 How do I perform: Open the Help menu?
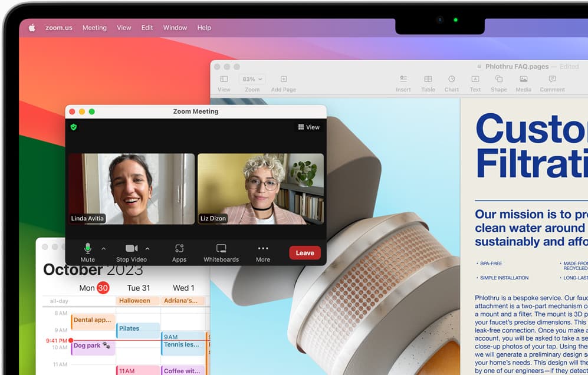[204, 28]
